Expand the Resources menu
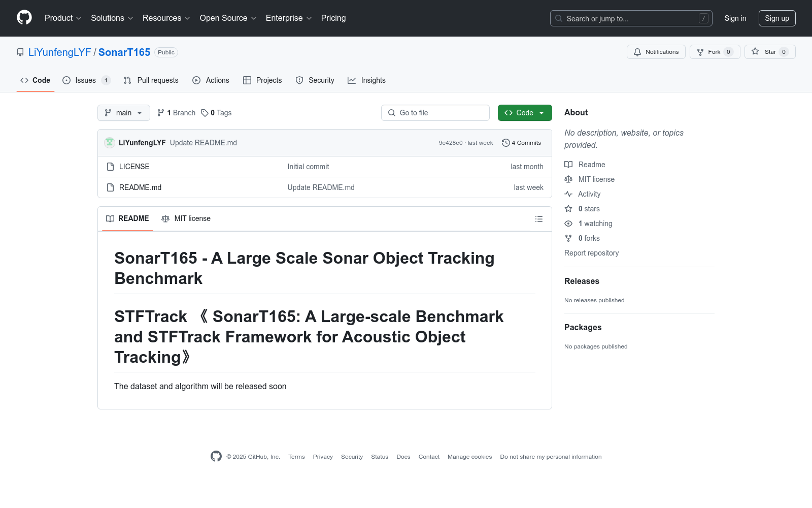This screenshot has height=508, width=812. point(166,18)
